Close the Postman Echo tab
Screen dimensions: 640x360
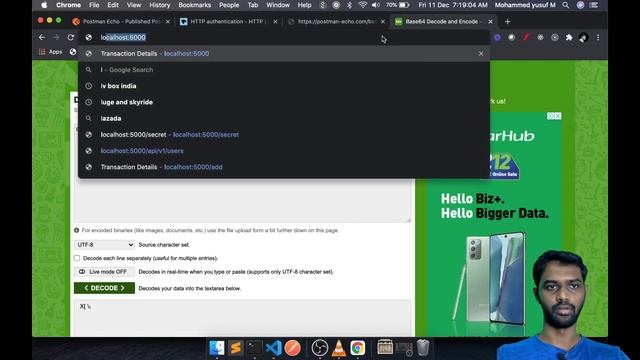pyautogui.click(x=168, y=22)
